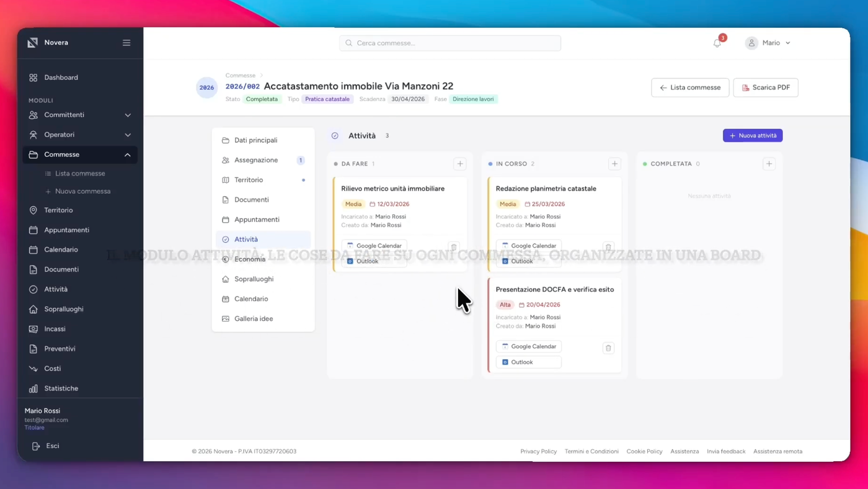Expand the Committenti sidebar group
868x489 pixels.
80,115
